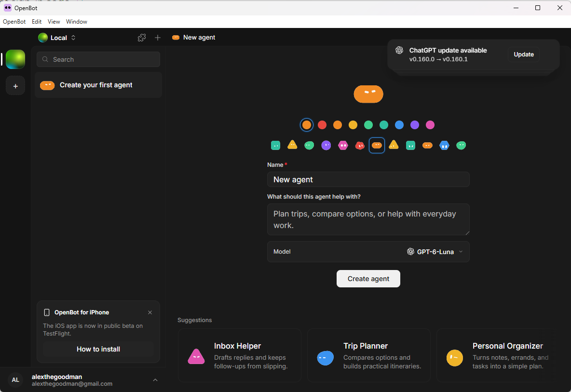Add a workspace with the sidebar plus button

15,86
